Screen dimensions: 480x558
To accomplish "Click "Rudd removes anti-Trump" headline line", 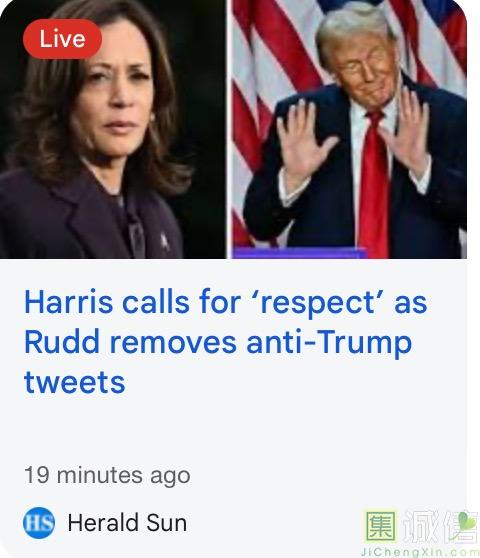I will [x=218, y=342].
